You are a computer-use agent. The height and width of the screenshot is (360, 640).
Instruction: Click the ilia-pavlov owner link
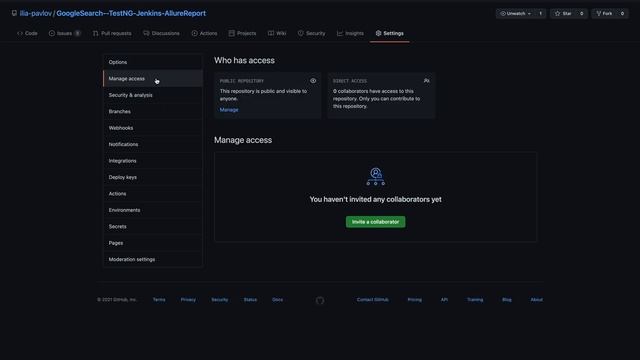36,13
